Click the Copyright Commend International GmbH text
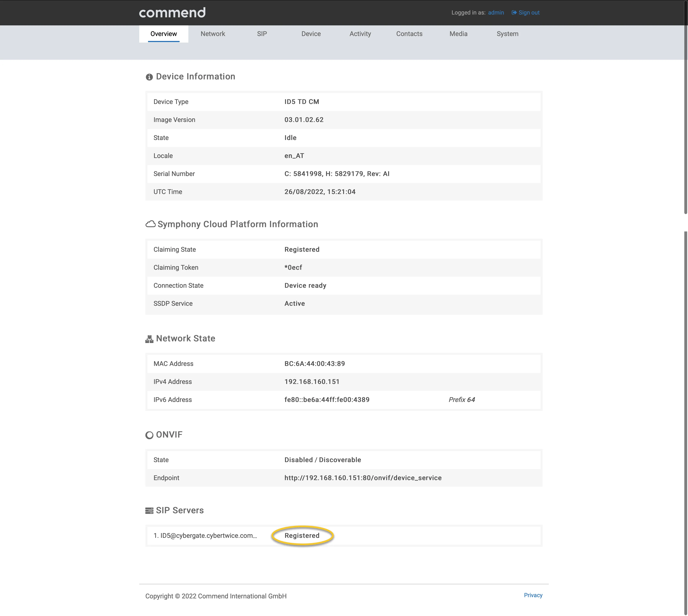The image size is (688, 616). pyautogui.click(x=216, y=596)
